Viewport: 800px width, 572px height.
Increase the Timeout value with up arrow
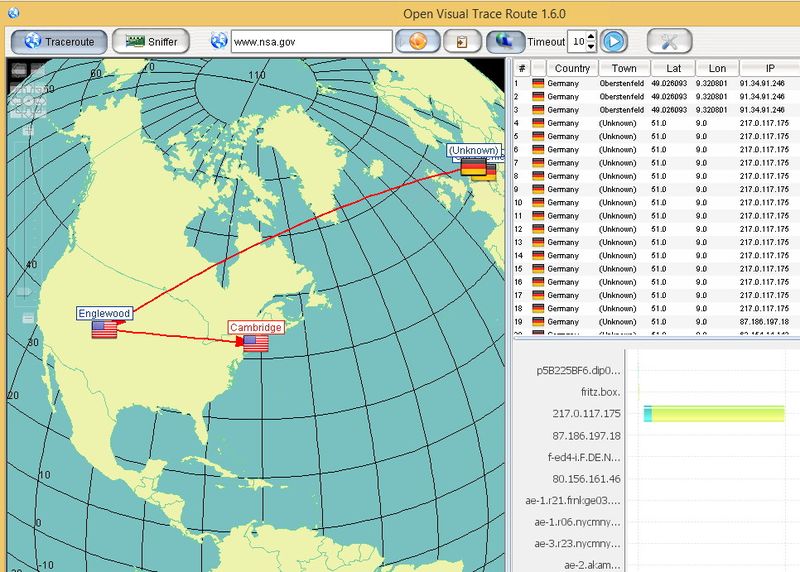[591, 36]
